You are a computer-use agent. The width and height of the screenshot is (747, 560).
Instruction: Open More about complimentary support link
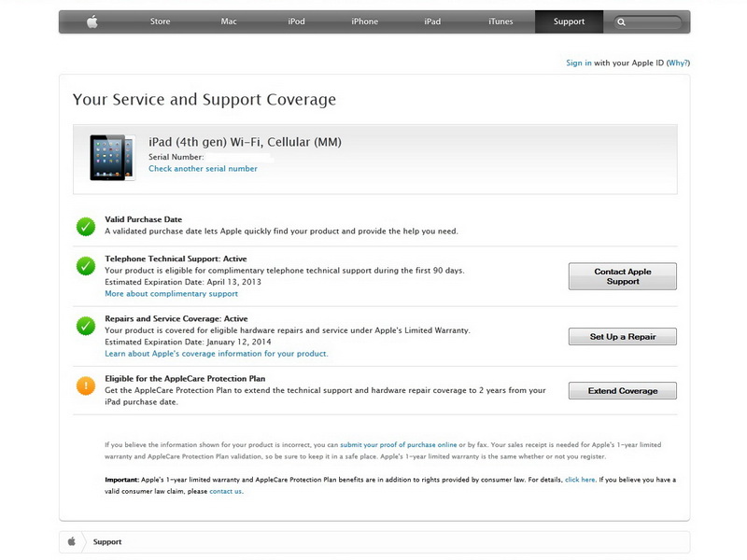pos(172,294)
